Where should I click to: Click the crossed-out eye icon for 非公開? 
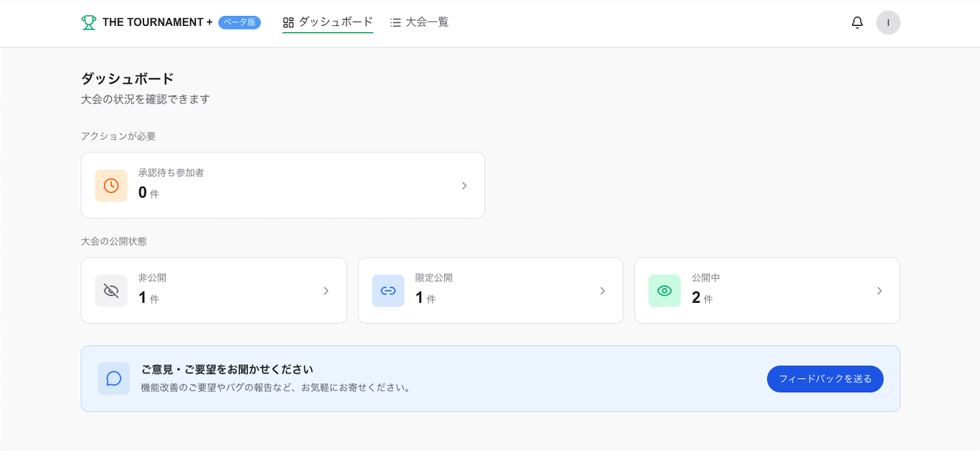(x=111, y=291)
